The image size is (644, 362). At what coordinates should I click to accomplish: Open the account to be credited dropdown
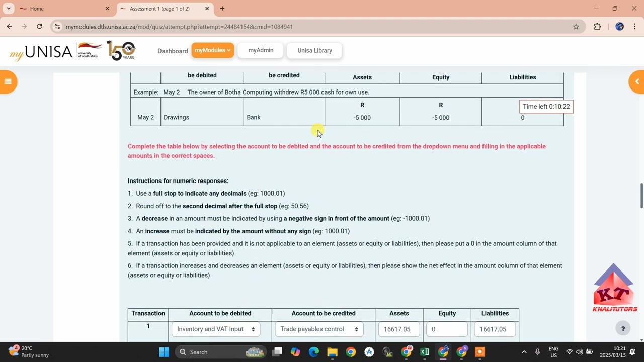pos(319,329)
